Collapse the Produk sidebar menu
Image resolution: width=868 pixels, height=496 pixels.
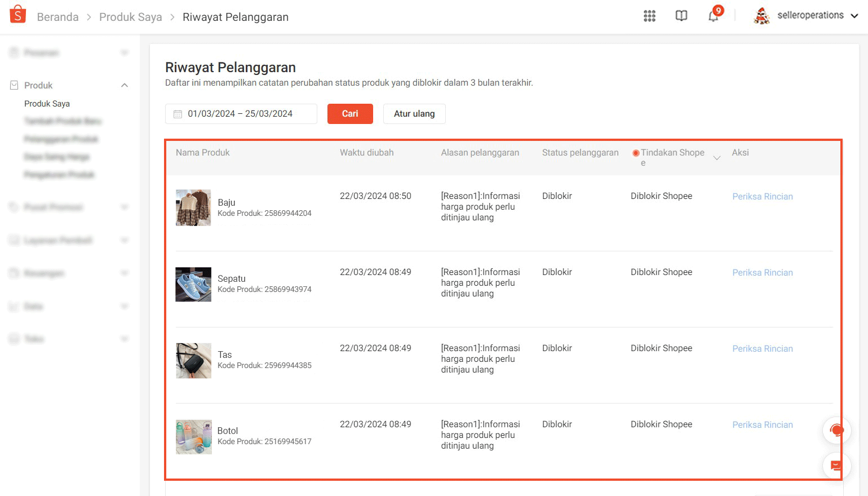pos(125,85)
